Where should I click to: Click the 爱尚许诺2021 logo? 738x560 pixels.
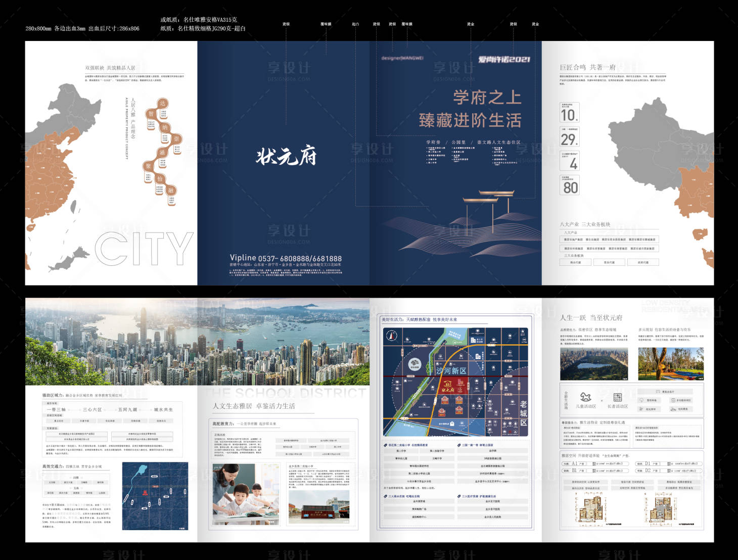504,59
